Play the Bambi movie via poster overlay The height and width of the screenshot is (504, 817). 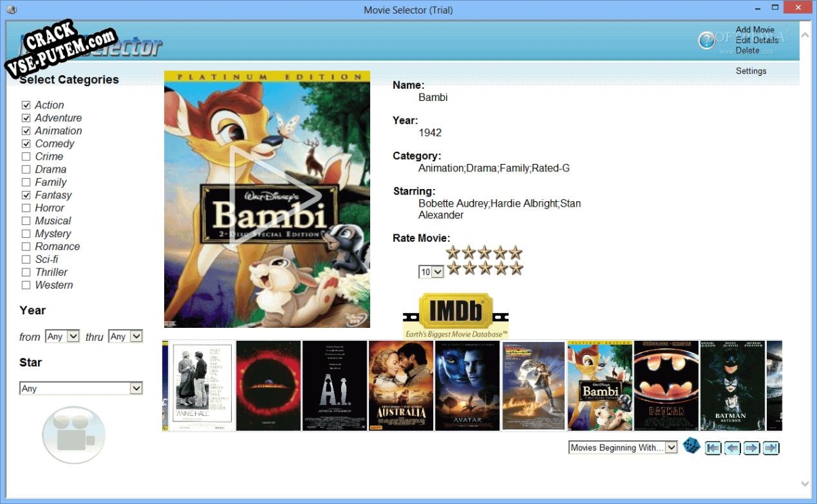[x=275, y=196]
